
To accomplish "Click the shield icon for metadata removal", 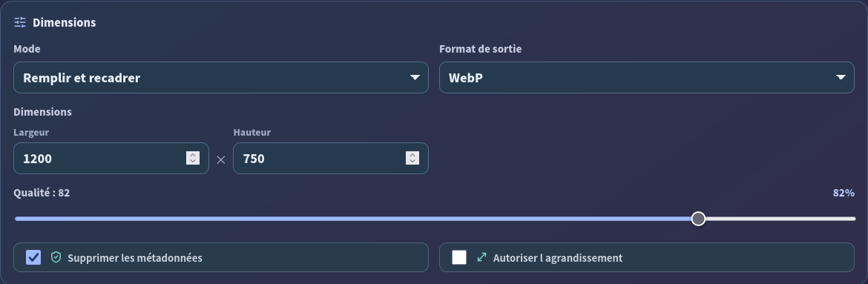I will pyautogui.click(x=56, y=257).
